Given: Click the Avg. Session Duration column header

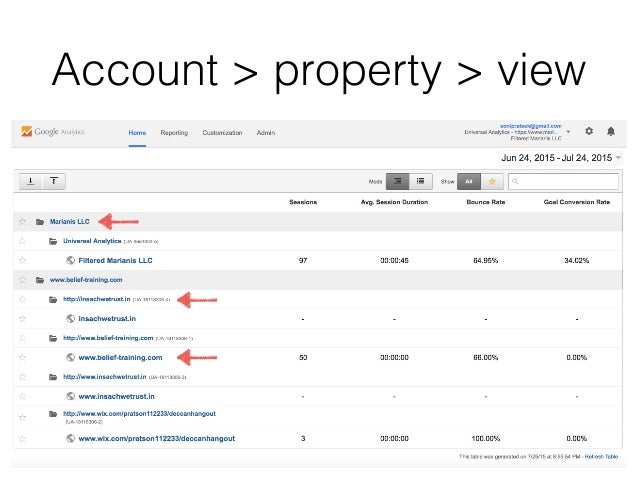Looking at the screenshot, I should pyautogui.click(x=394, y=202).
